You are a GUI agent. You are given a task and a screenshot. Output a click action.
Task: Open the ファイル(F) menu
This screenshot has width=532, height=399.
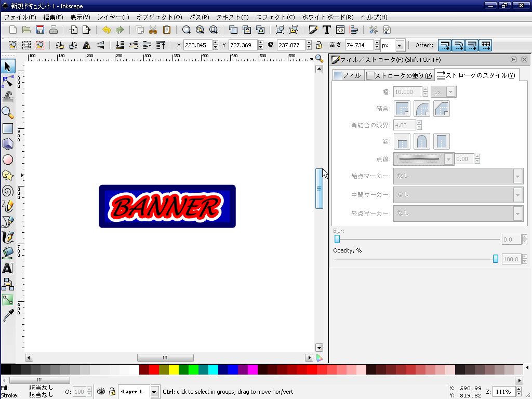pyautogui.click(x=20, y=17)
